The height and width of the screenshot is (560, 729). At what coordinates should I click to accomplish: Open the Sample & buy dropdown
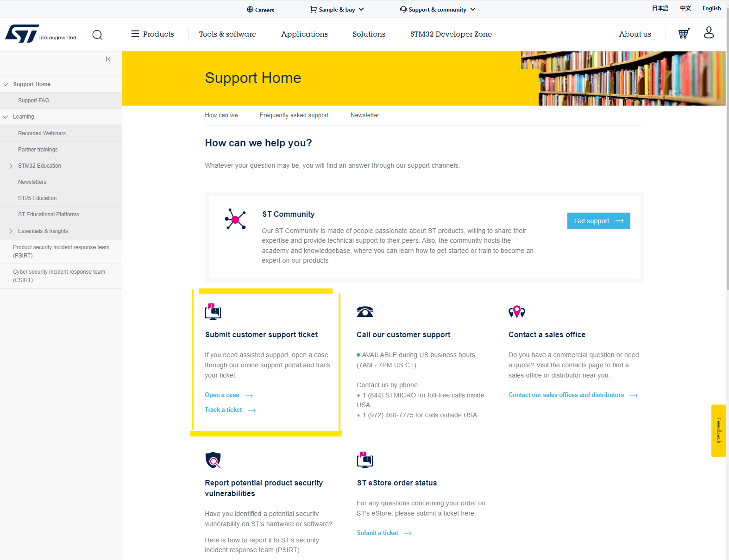coord(337,9)
